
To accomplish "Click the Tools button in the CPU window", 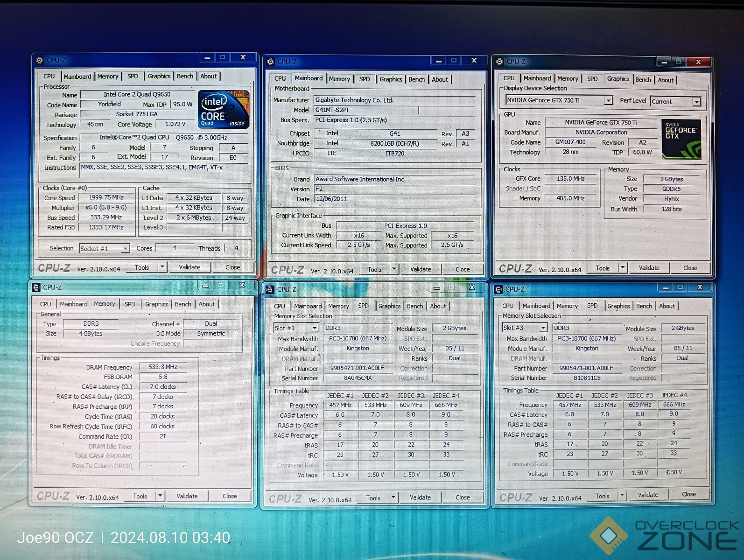I will (x=142, y=267).
